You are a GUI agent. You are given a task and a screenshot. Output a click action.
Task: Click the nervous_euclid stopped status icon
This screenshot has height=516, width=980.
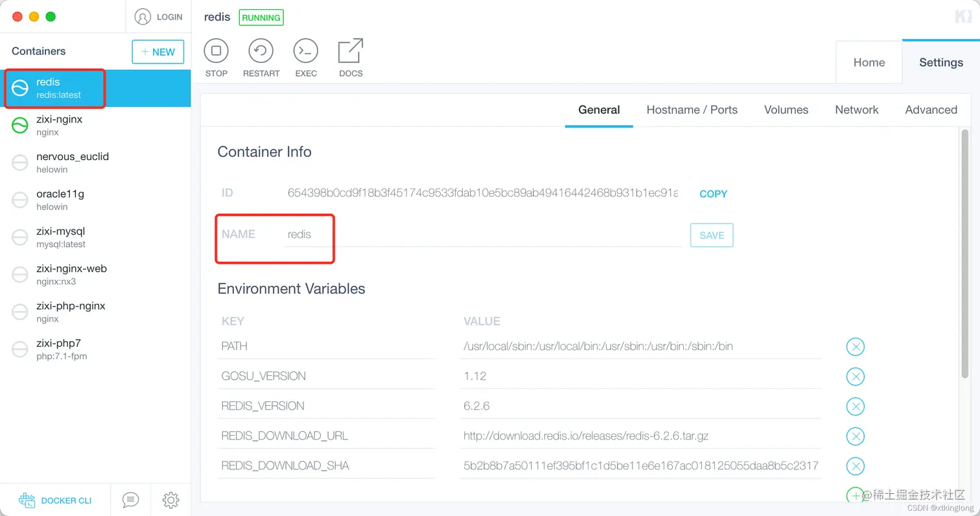point(20,163)
